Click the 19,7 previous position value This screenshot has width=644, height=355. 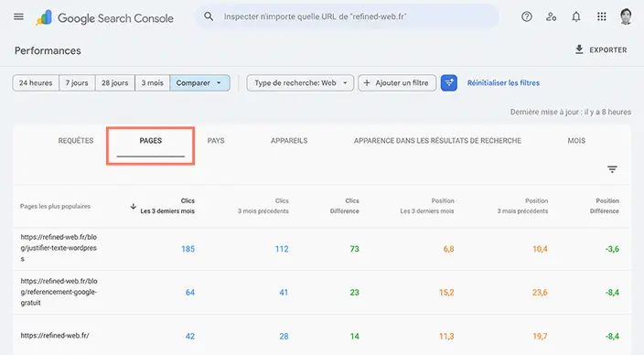(540, 336)
